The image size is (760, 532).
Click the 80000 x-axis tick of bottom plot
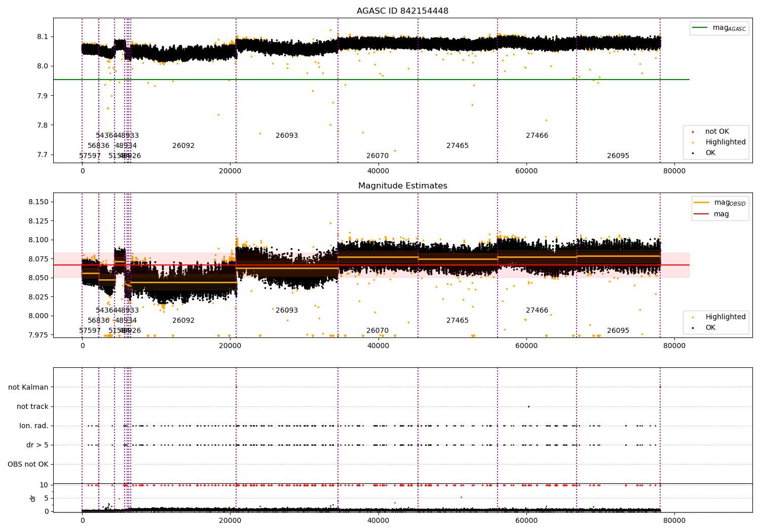click(674, 520)
